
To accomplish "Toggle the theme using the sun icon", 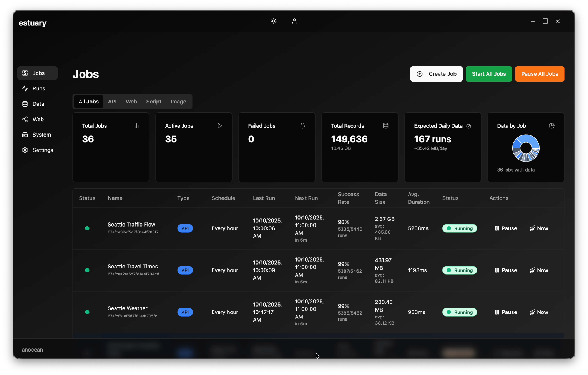I will click(x=273, y=21).
